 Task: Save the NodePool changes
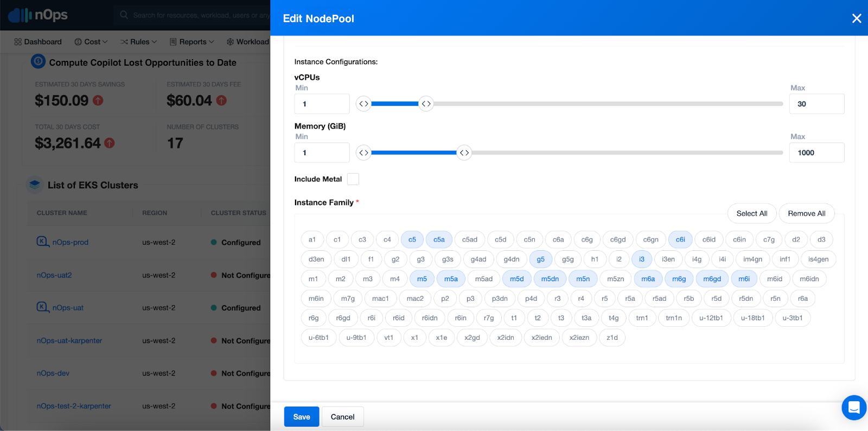[x=302, y=417]
